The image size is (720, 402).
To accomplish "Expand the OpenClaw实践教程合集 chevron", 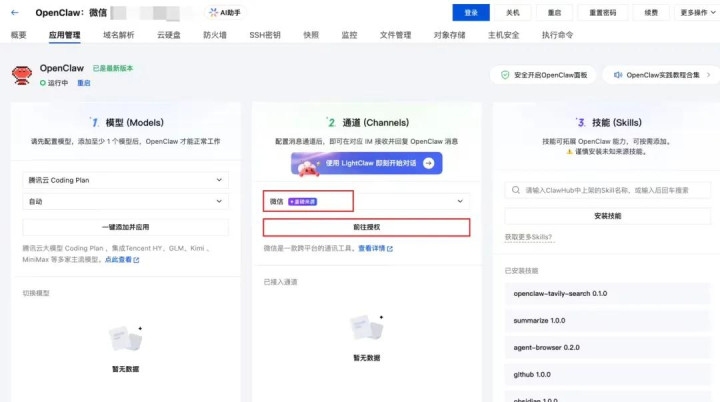I will pyautogui.click(x=708, y=75).
